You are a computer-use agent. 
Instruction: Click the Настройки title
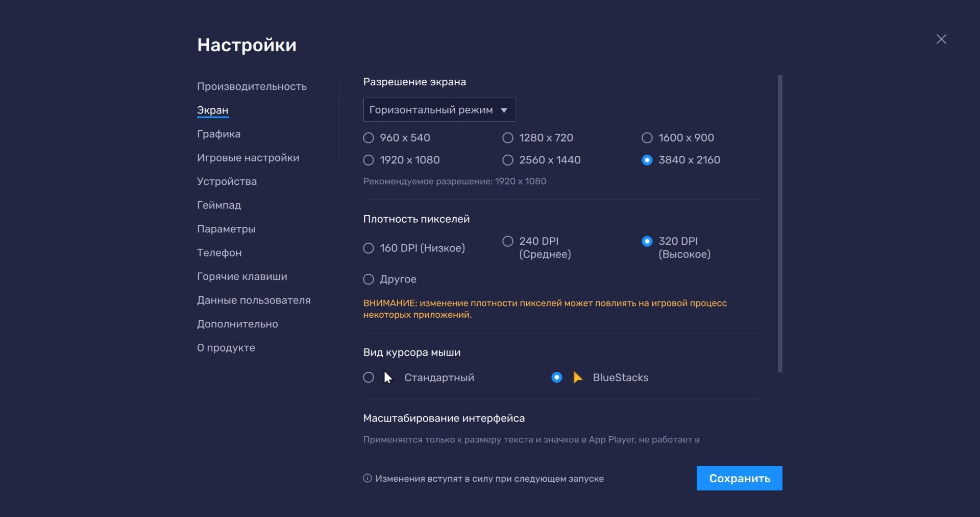pyautogui.click(x=247, y=45)
